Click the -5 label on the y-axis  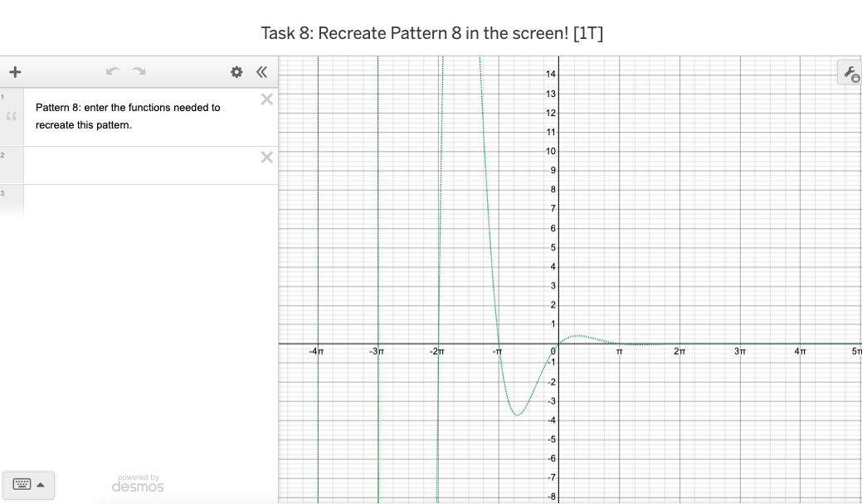click(552, 439)
